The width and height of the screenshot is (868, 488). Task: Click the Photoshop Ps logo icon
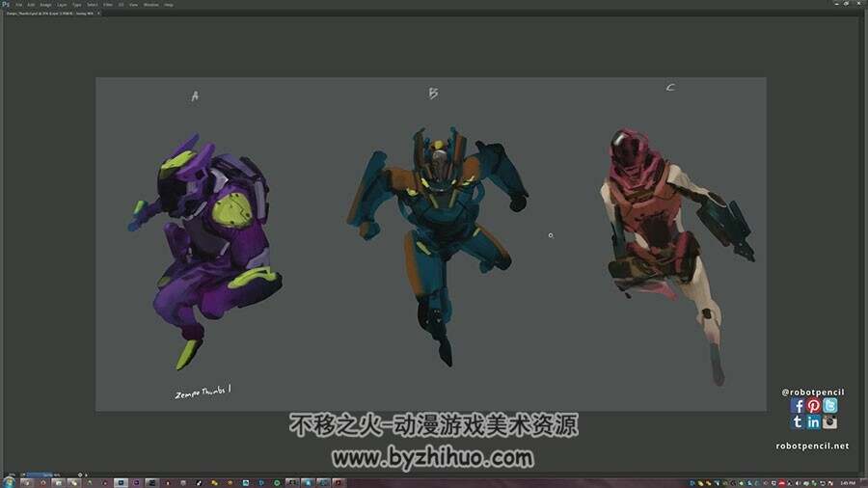click(6, 5)
